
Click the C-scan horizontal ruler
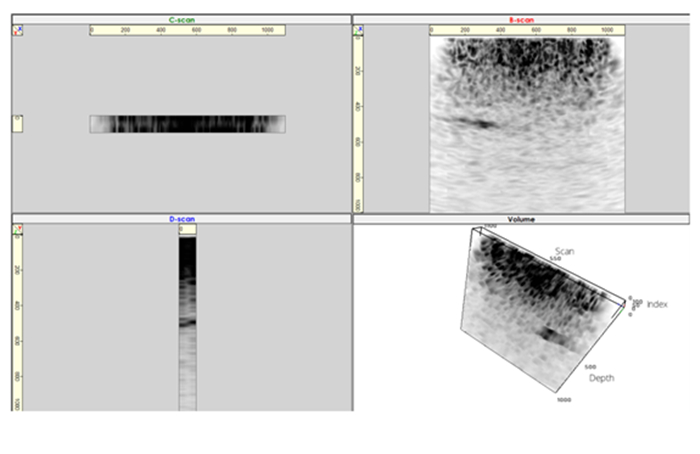[x=188, y=31]
